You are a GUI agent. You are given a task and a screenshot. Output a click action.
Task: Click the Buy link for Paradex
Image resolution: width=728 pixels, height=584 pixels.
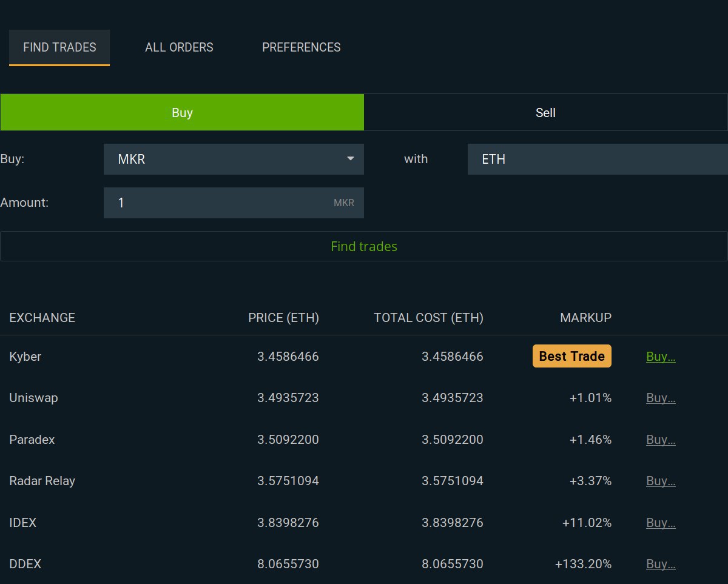click(661, 440)
